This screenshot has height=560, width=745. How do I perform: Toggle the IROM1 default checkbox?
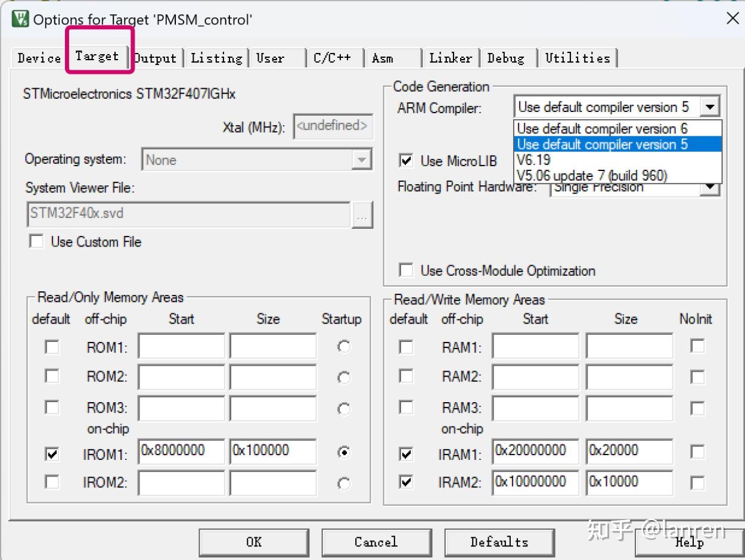pos(52,454)
